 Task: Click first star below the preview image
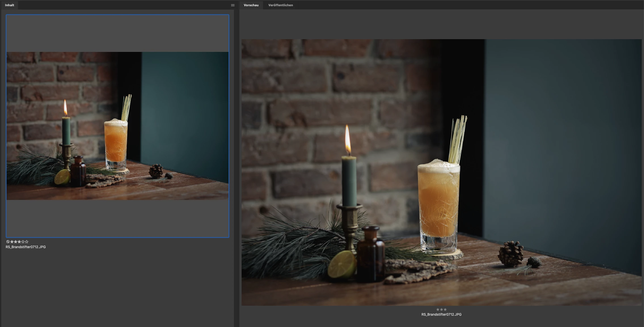pos(438,309)
